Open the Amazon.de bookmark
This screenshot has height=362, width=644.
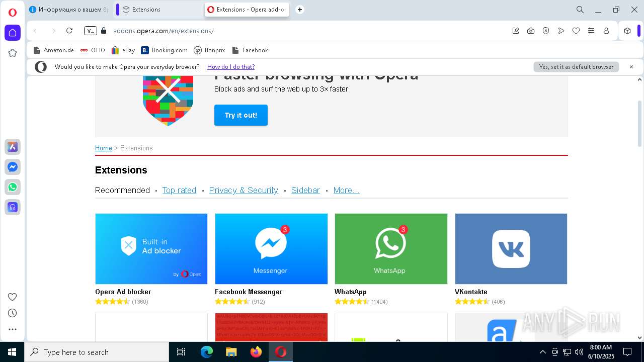pos(53,50)
